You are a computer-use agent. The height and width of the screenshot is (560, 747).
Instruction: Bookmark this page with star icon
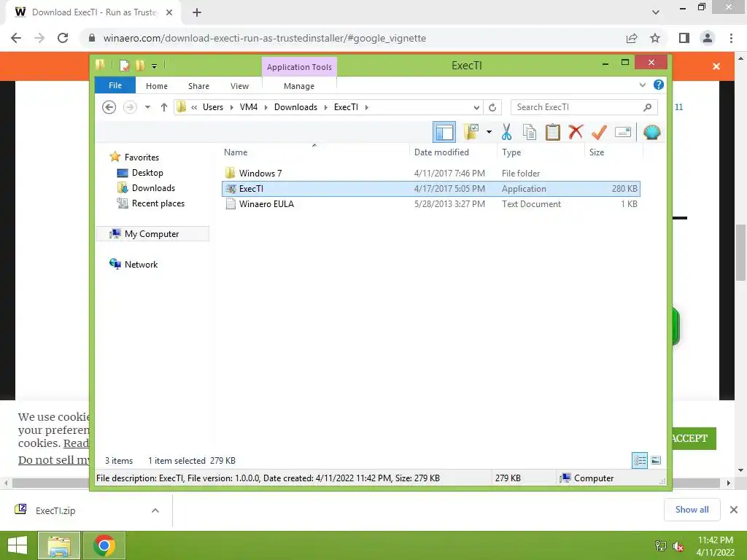click(x=655, y=38)
